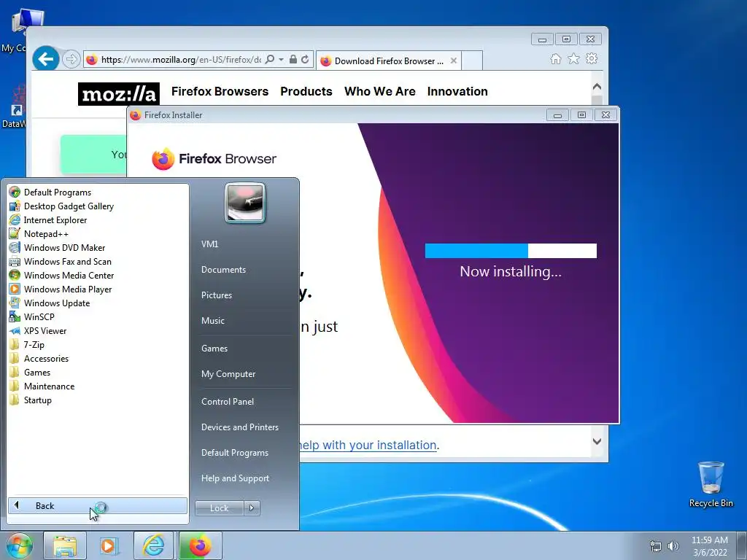Screen dimensions: 747x560
Task: Open the Firefox Browsers nav menu
Action: pos(220,91)
